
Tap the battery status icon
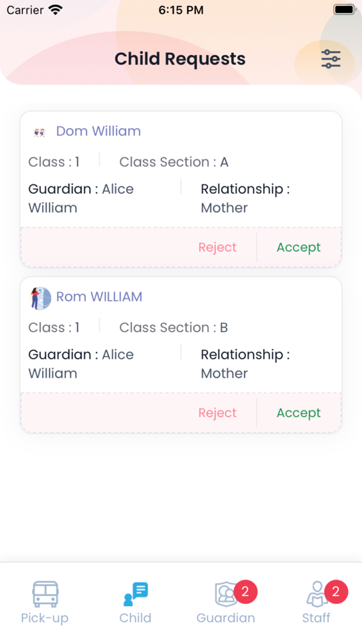click(344, 9)
